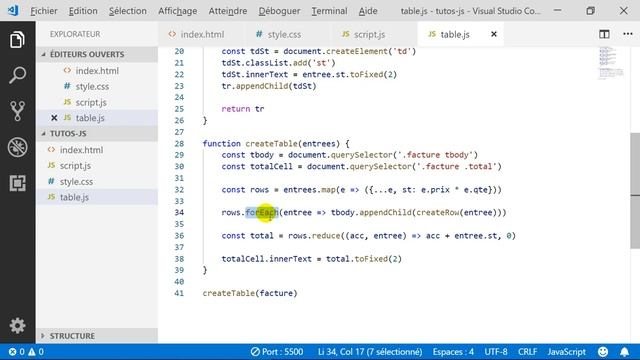The image size is (640, 360).
Task: Select script.js in open editors
Action: [x=97, y=102]
